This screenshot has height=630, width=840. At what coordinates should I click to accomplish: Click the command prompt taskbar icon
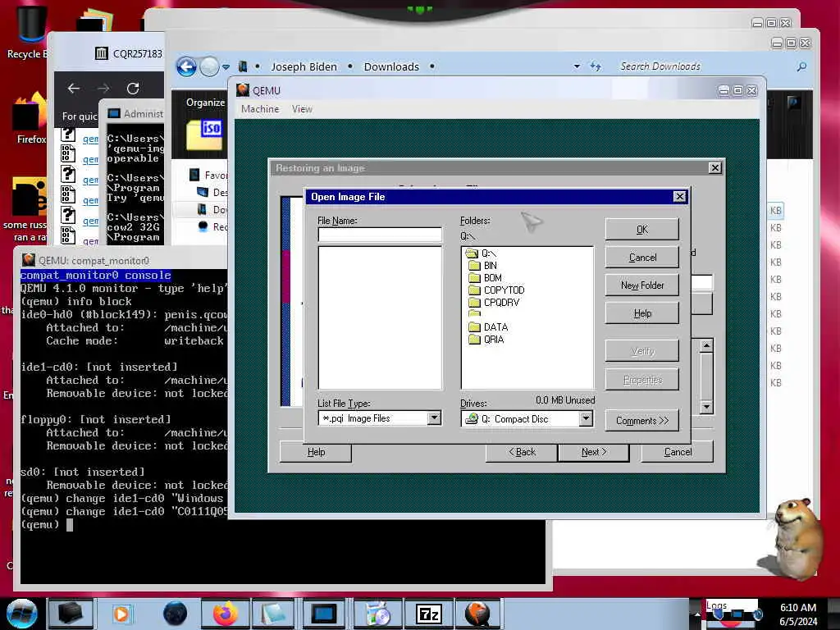coord(325,614)
